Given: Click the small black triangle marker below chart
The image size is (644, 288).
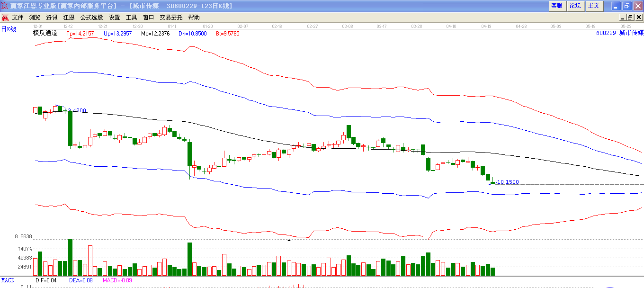Looking at the screenshot, I should pyautogui.click(x=289, y=240).
